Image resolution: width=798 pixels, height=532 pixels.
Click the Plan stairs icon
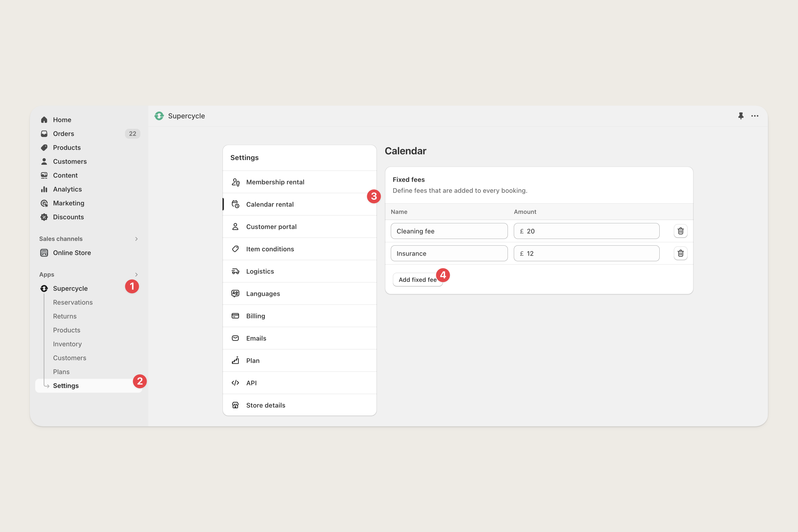click(235, 361)
